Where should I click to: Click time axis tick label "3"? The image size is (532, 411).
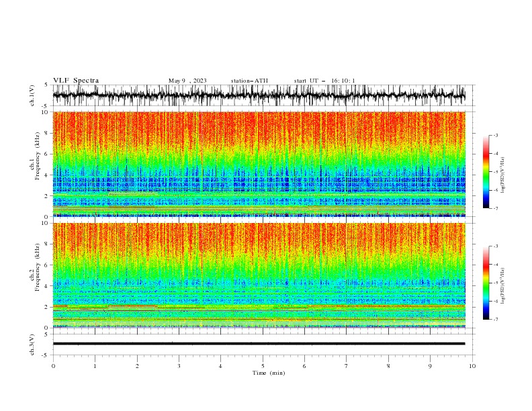point(179,366)
